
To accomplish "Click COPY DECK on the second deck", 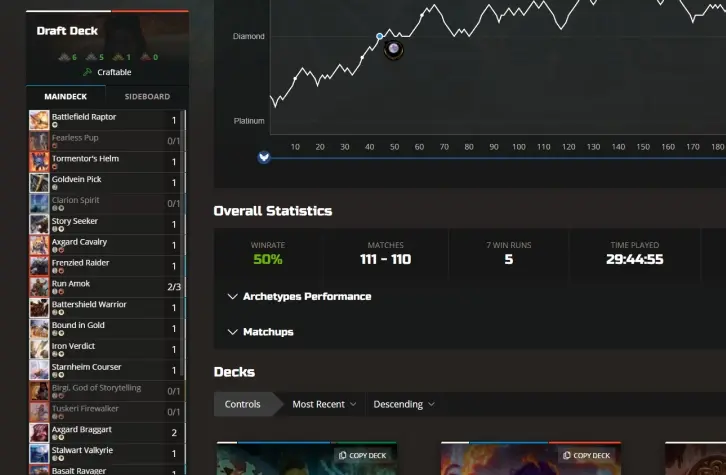I will pos(587,455).
